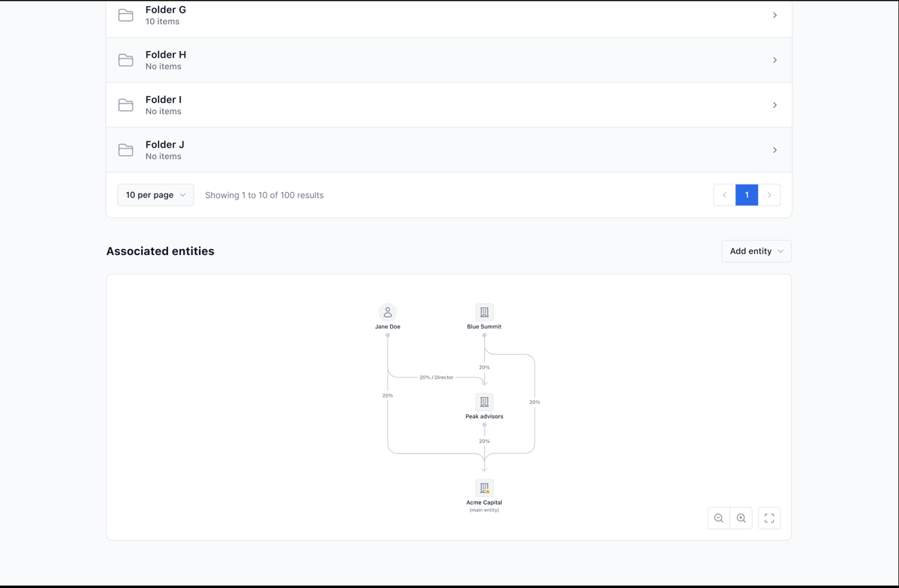Open the Folder J row
Viewport: 899px width, 588px height.
(x=449, y=150)
